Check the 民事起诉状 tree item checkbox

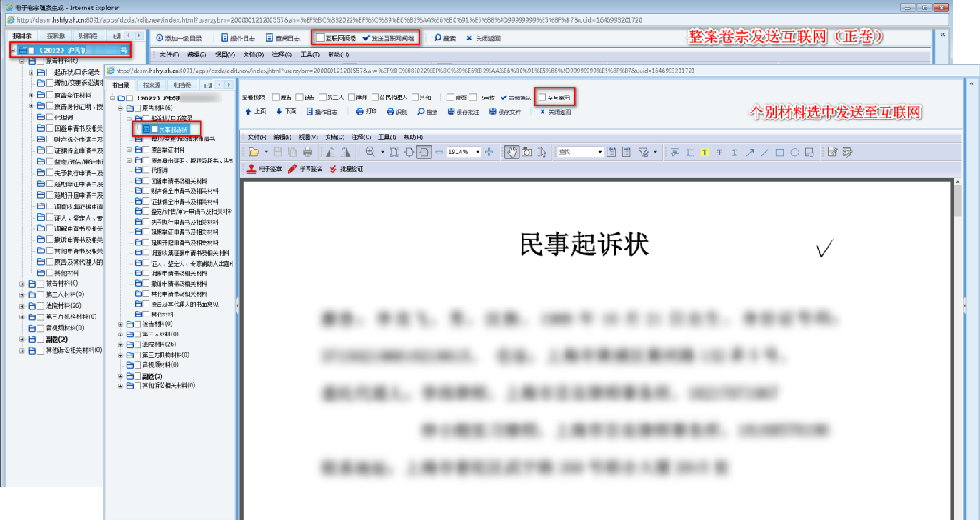154,129
